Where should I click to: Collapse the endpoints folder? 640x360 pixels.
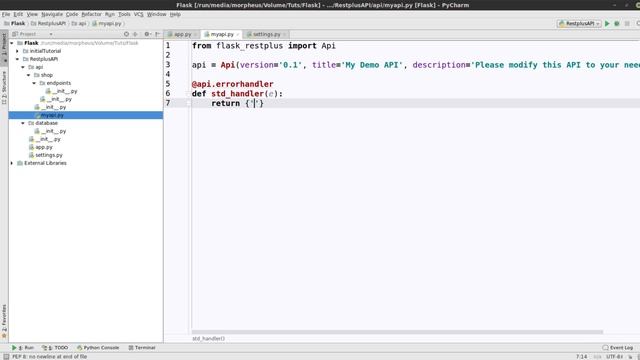tap(34, 83)
